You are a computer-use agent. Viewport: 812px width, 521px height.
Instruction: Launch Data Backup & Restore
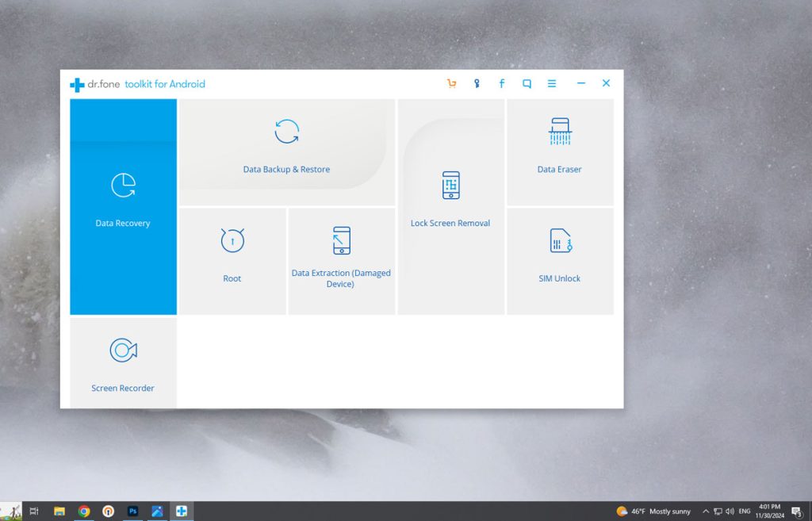pyautogui.click(x=286, y=151)
